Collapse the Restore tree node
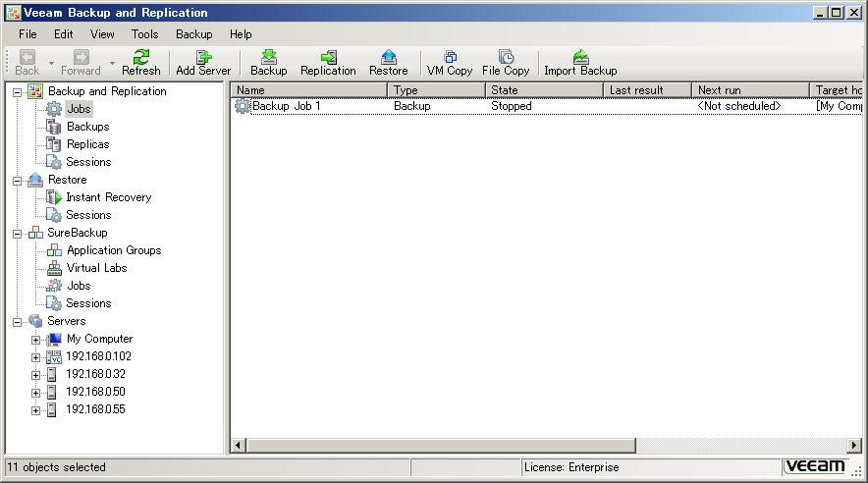 (18, 181)
